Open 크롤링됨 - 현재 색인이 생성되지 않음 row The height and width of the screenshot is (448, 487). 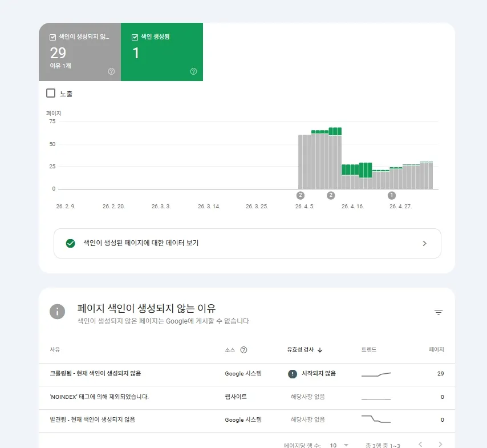point(247,374)
